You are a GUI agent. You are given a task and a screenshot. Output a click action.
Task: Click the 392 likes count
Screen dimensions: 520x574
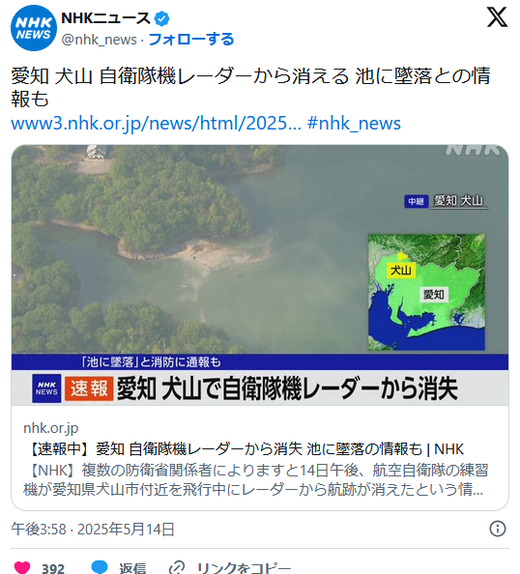coord(53,568)
